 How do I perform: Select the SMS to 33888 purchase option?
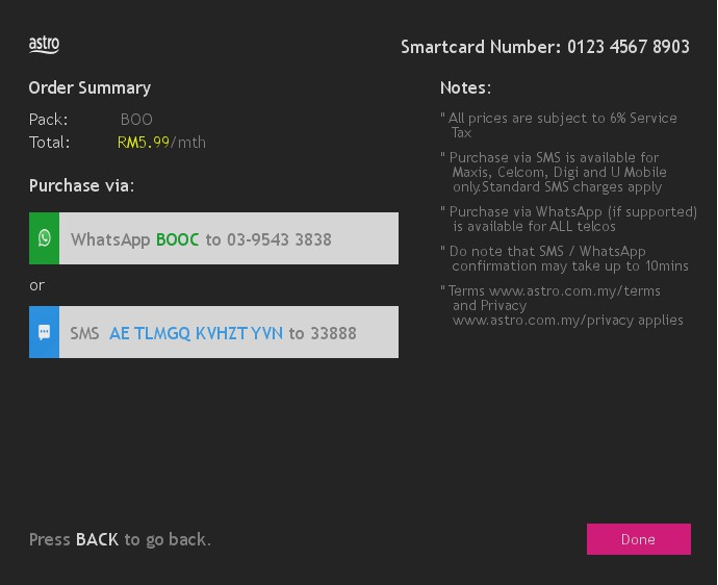click(214, 332)
